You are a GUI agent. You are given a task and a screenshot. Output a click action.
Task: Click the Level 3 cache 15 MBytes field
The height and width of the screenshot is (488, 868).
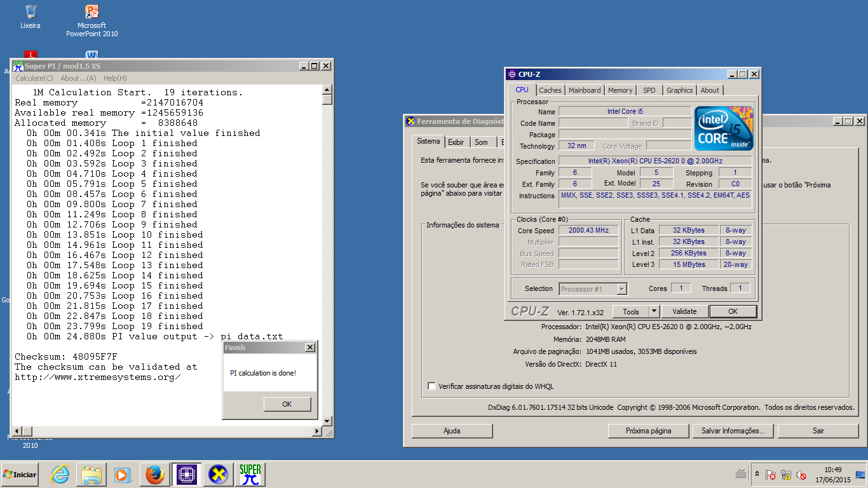(x=689, y=264)
